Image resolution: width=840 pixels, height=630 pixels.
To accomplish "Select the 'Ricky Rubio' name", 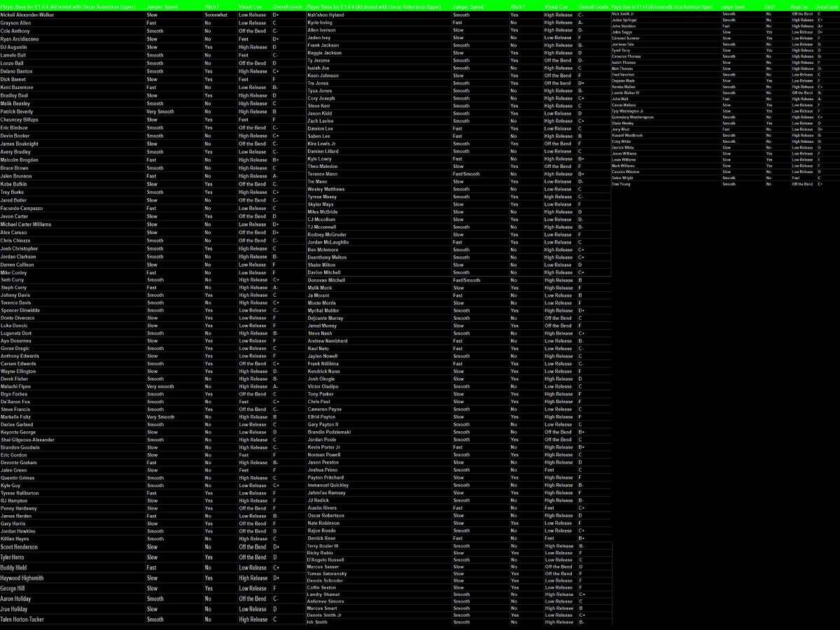I will 321,553.
